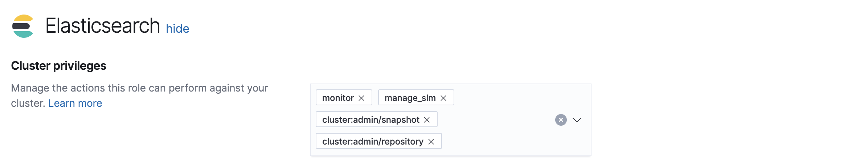Click the cluster:admin/snapshot chip text
Screen dimensions: 868x162
(x=370, y=120)
